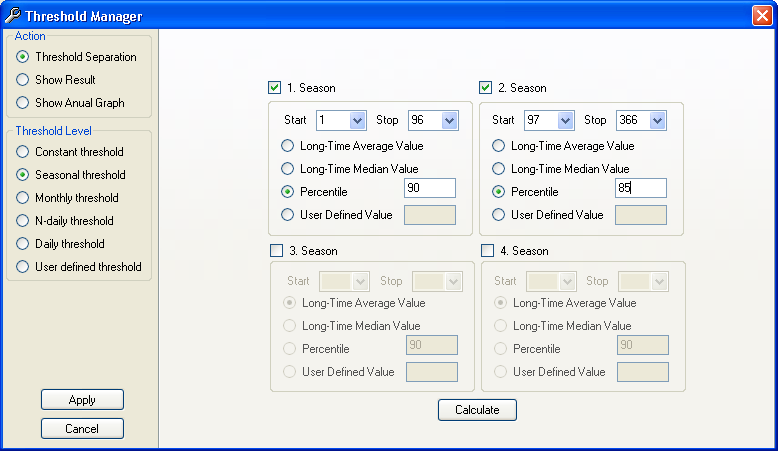Click the Cancel button
778x451 pixels.
pyautogui.click(x=82, y=428)
